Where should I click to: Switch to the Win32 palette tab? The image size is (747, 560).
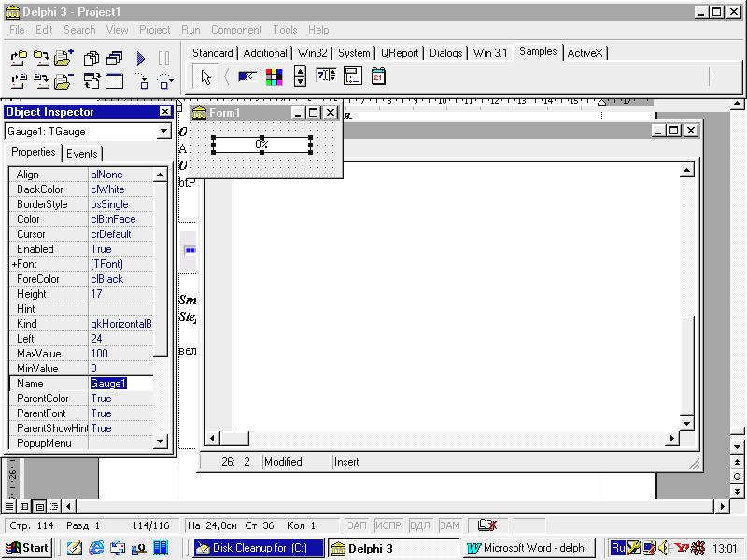click(x=313, y=53)
